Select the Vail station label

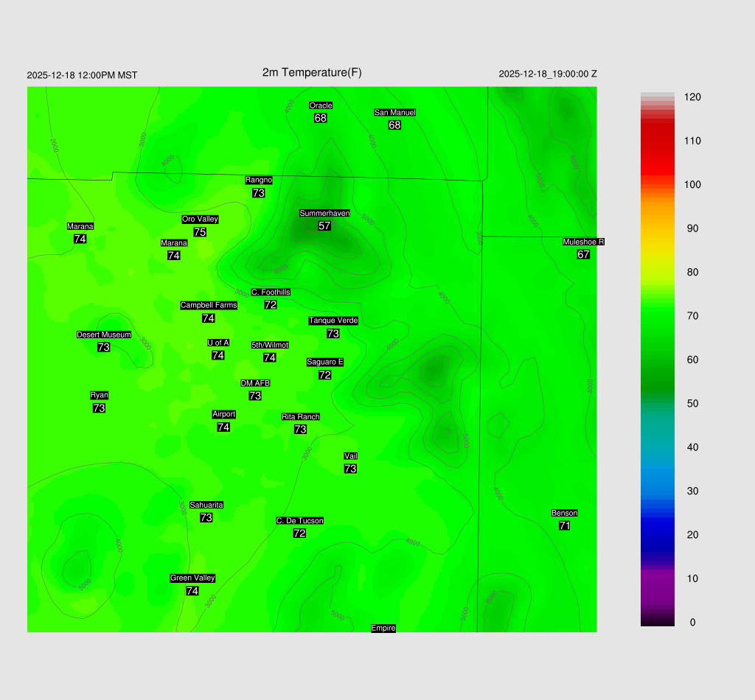pyautogui.click(x=350, y=456)
